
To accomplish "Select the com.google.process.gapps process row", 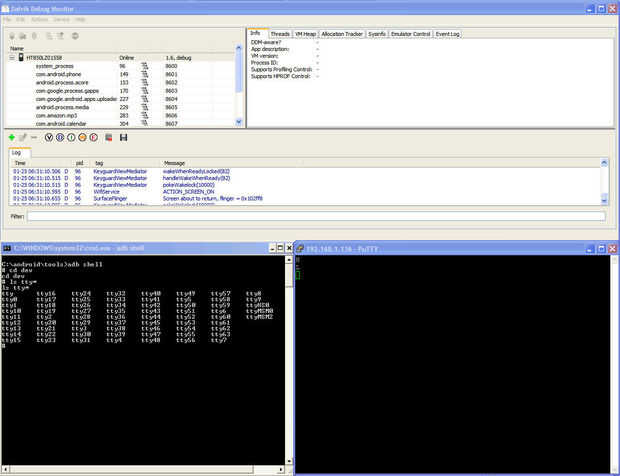I will point(121,91).
